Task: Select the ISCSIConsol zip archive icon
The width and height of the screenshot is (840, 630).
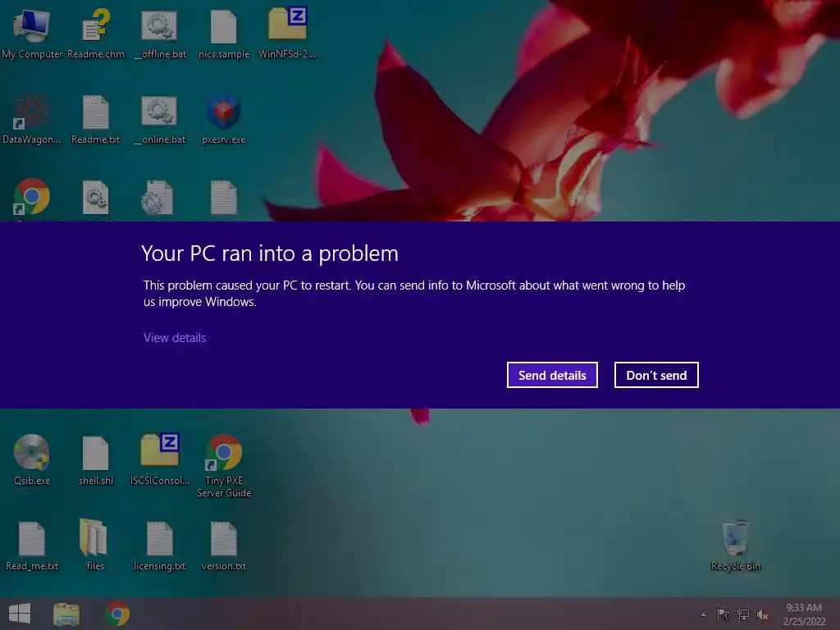Action: [x=160, y=459]
